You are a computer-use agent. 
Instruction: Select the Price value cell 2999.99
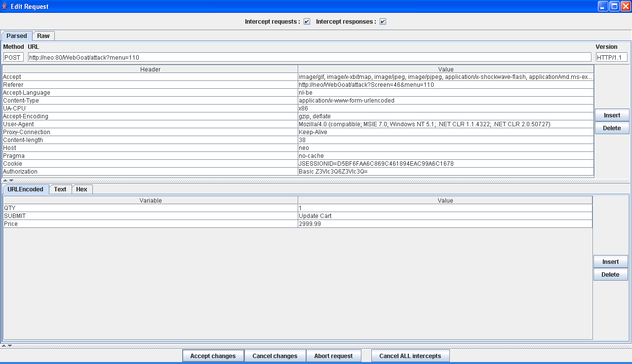(444, 224)
